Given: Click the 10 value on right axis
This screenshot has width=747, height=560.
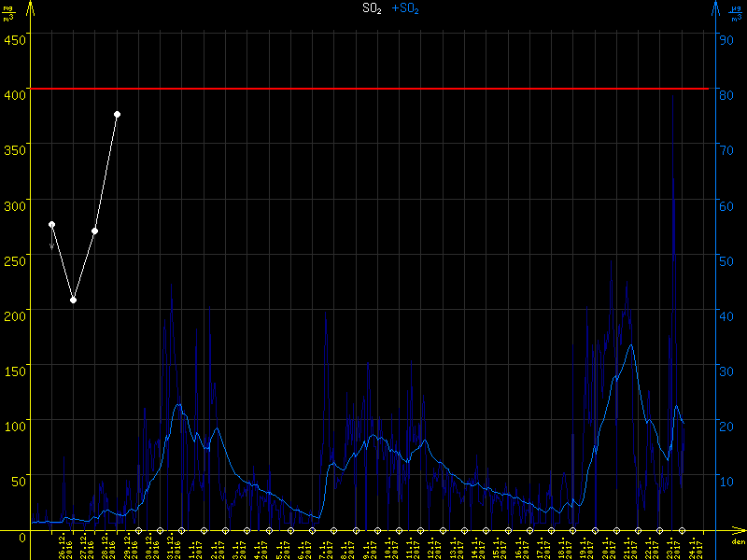Looking at the screenshot, I should pos(724,479).
